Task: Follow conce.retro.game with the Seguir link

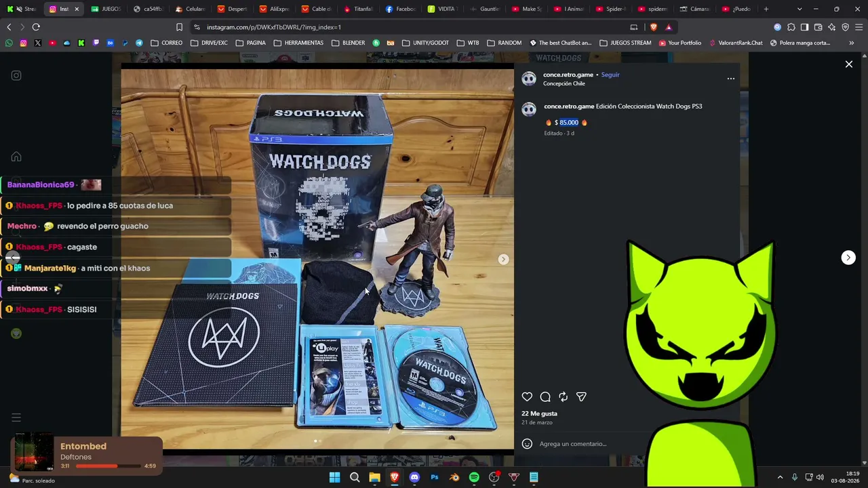Action: coord(610,75)
